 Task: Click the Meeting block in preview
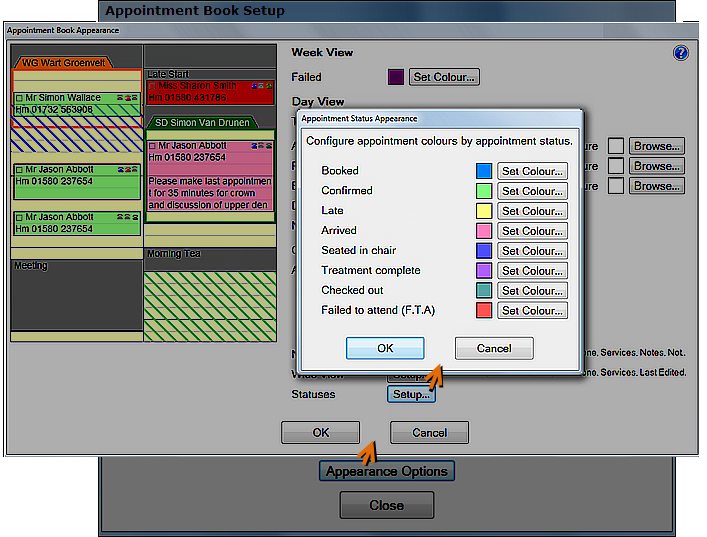pos(77,294)
